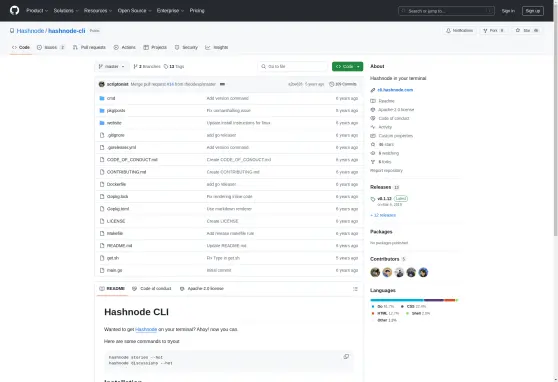The image size is (558, 382).
Task: Copy the hashnode commands code block
Action: (x=346, y=357)
